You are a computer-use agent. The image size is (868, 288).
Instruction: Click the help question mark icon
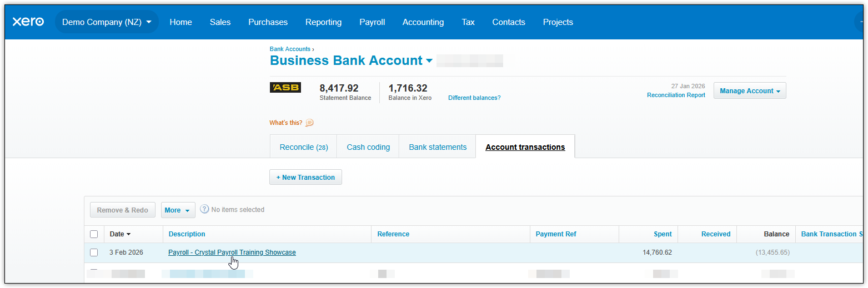click(x=204, y=210)
